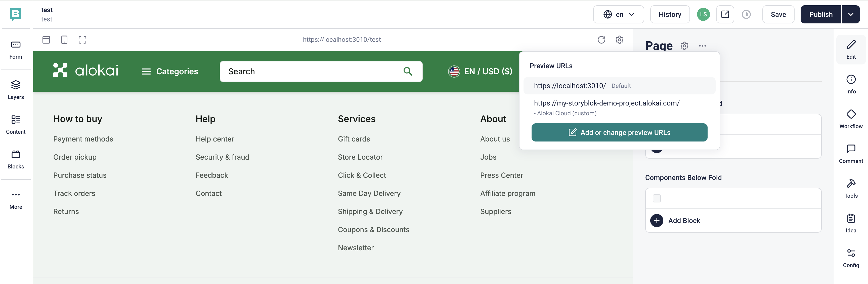The height and width of the screenshot is (284, 868).
Task: Reload the preview frame
Action: (601, 40)
